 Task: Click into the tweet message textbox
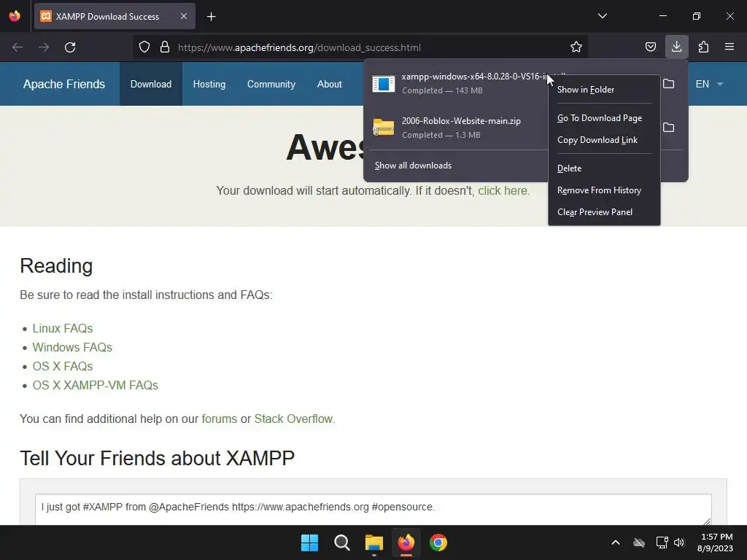point(373,510)
